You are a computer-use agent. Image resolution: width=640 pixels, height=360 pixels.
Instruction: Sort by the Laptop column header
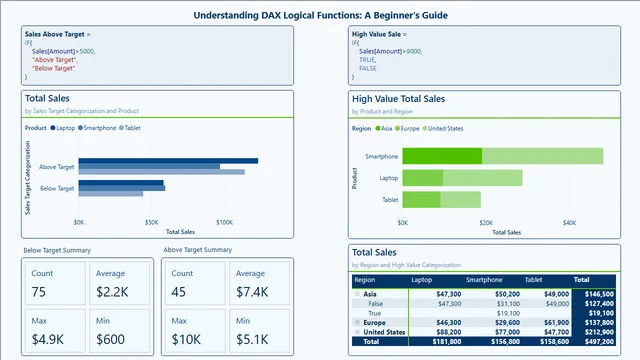tap(422, 280)
